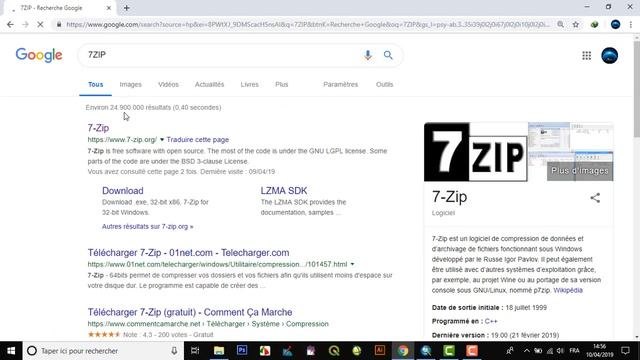Go back with browser back arrow
This screenshot has height=360, width=640.
coord(10,24)
